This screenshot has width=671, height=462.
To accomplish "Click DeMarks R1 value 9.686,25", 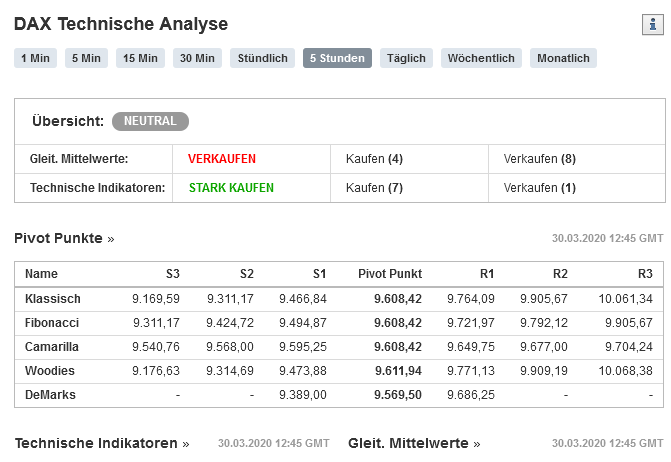I will coord(471,394).
